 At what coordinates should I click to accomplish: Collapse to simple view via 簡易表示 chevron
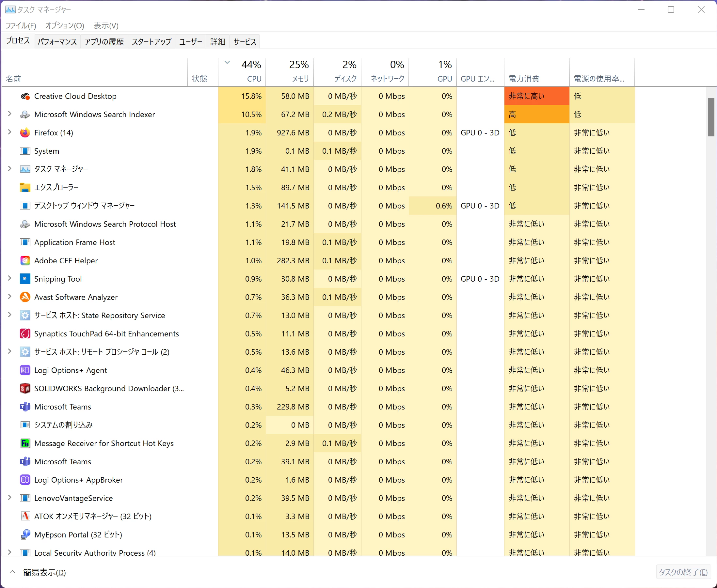pyautogui.click(x=12, y=572)
